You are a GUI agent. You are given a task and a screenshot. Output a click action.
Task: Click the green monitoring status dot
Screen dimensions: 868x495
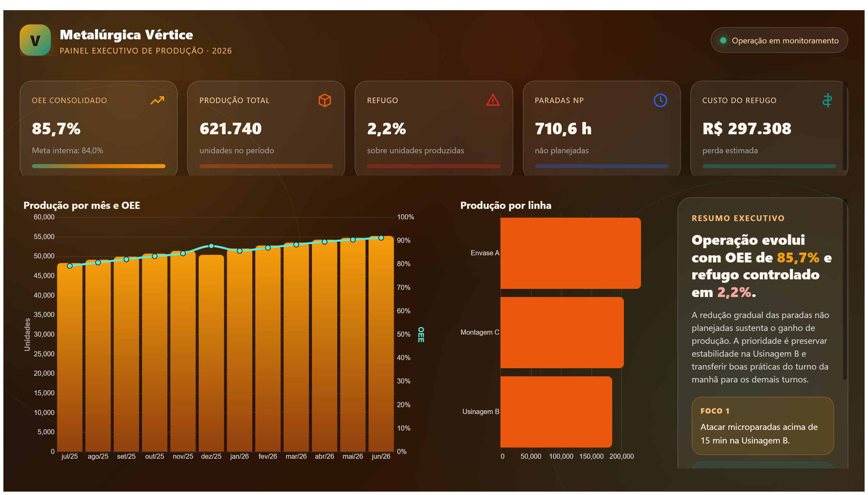tap(723, 40)
